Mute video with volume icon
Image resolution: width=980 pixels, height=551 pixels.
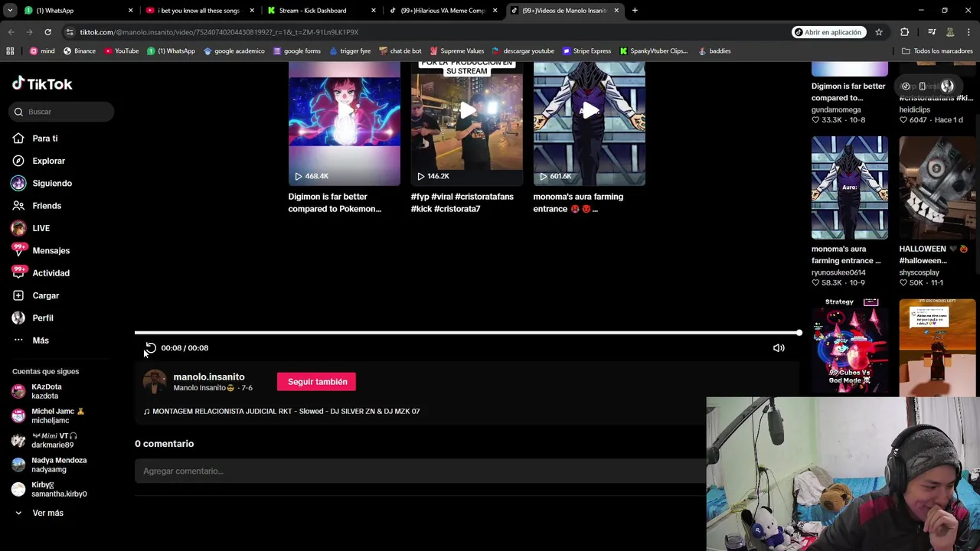[x=779, y=348]
